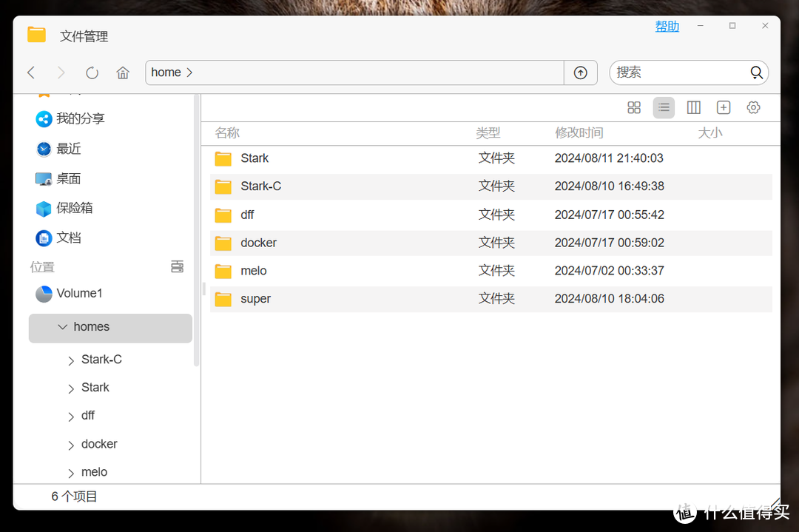Click the empty part of the path bar
The image size is (799, 532).
tap(377, 73)
